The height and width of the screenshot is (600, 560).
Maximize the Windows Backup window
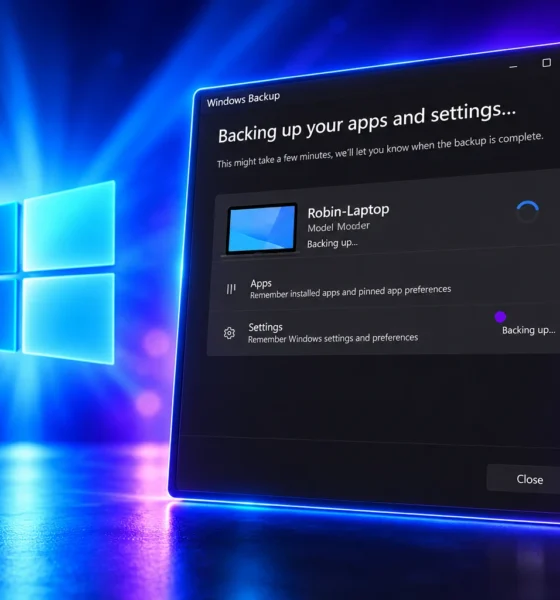[547, 62]
